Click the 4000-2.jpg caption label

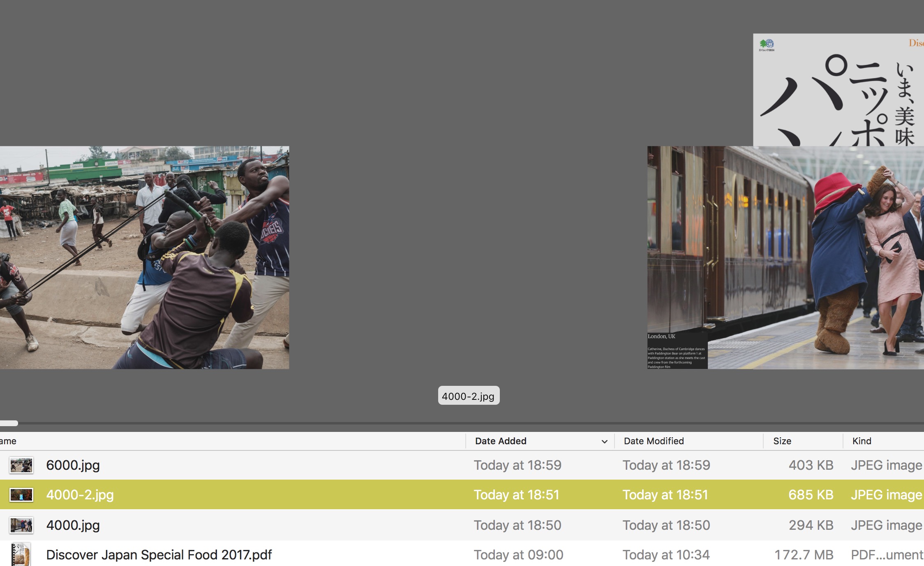click(468, 396)
